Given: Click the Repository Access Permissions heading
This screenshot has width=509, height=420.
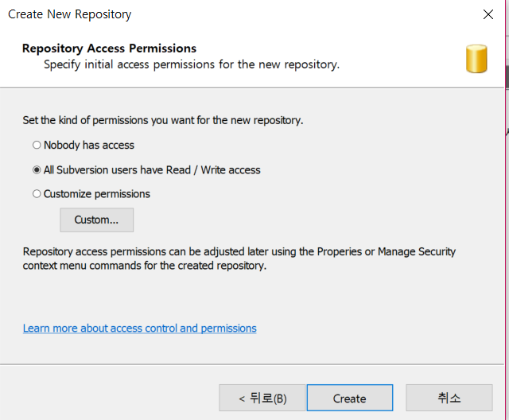Looking at the screenshot, I should coord(109,49).
